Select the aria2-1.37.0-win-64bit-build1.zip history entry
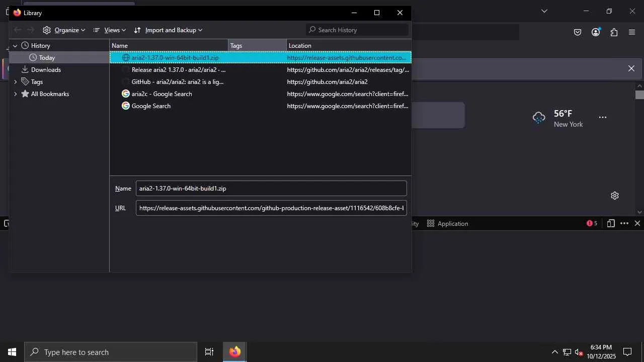644x362 pixels. point(261,58)
